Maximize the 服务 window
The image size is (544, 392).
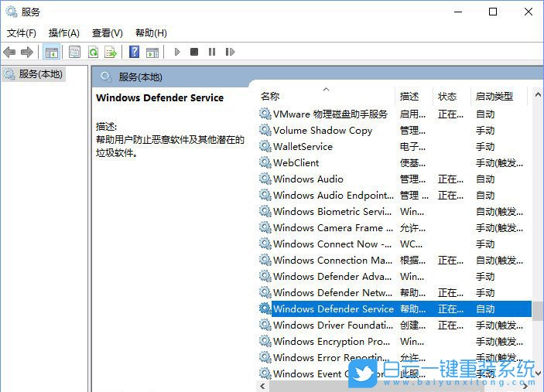click(x=493, y=12)
